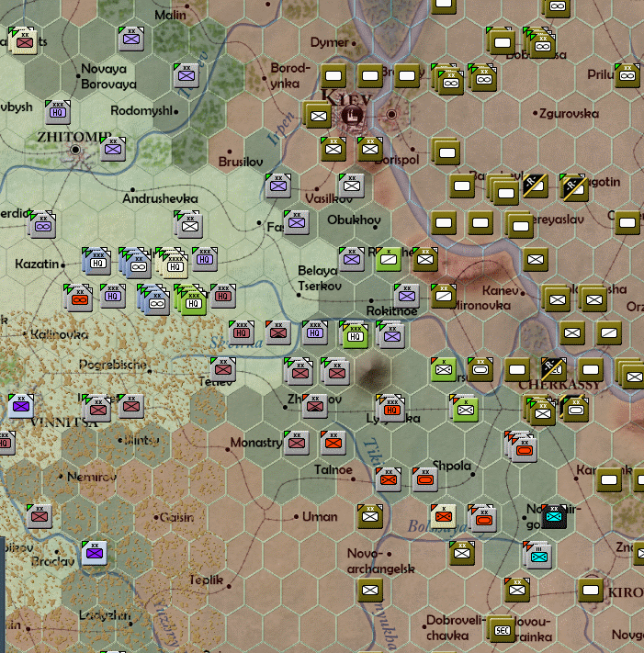
Task: Select red infantry division top-left corner
Action: [25, 42]
